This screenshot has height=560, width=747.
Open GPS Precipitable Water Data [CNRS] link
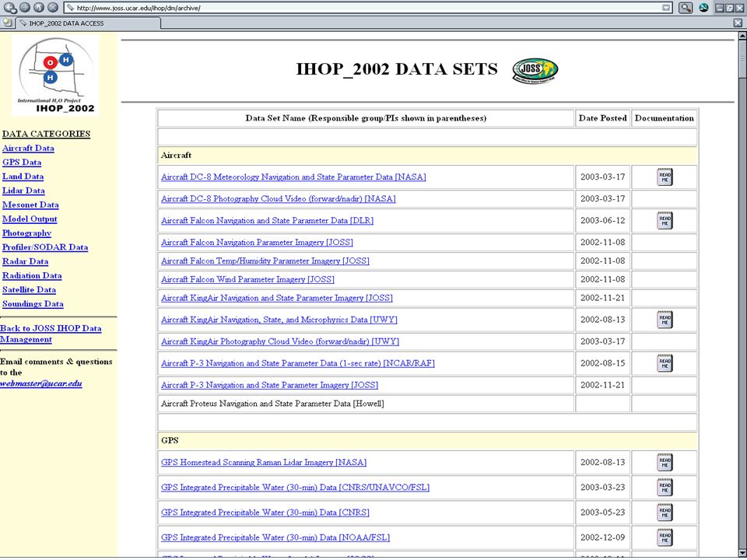tap(265, 513)
